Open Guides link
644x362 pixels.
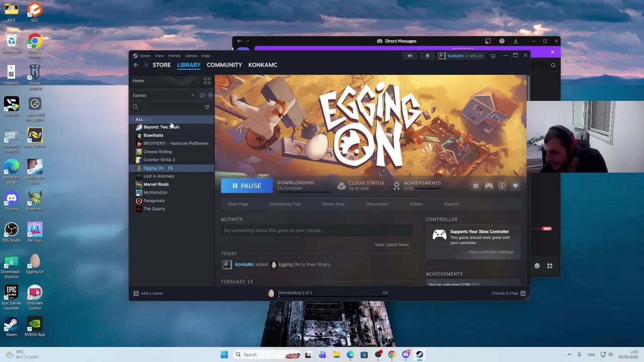[416, 204]
